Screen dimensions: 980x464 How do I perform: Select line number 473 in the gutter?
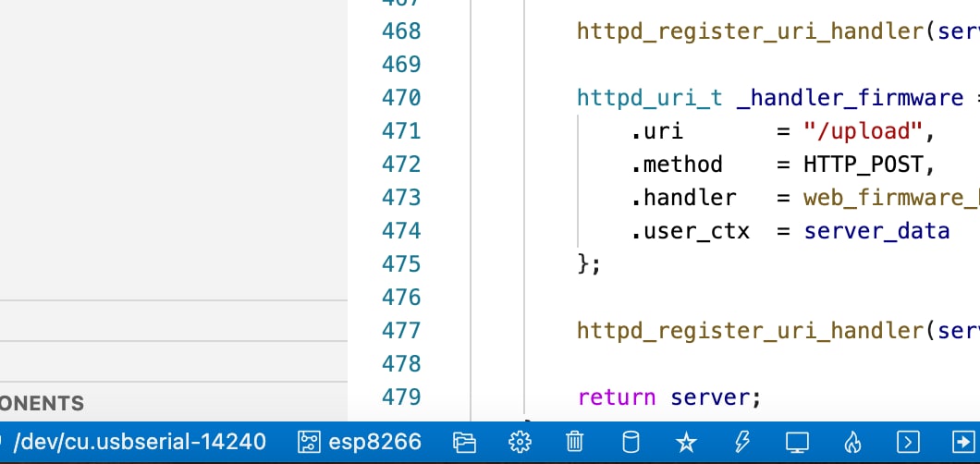401,198
